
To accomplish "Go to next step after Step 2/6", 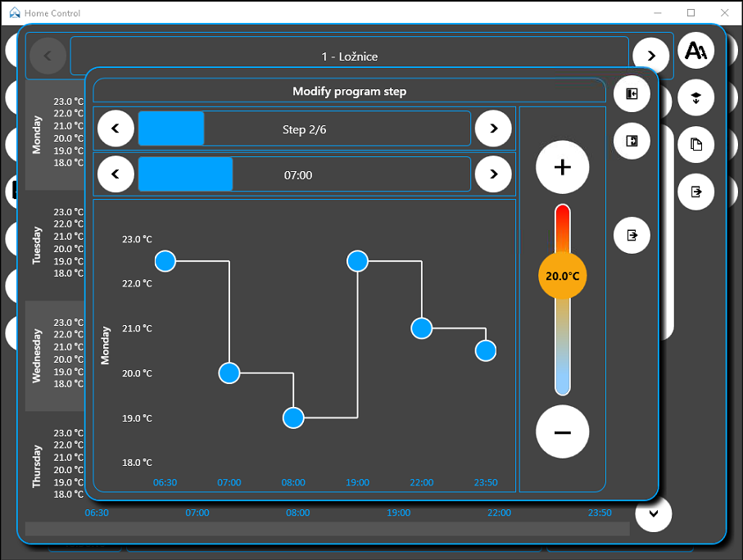I will [x=493, y=129].
